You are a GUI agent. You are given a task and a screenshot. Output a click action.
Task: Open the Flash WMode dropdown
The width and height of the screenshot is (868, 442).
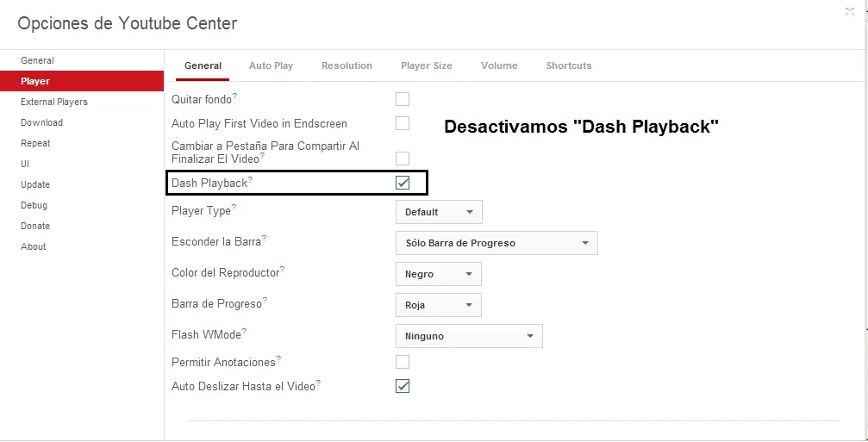469,336
